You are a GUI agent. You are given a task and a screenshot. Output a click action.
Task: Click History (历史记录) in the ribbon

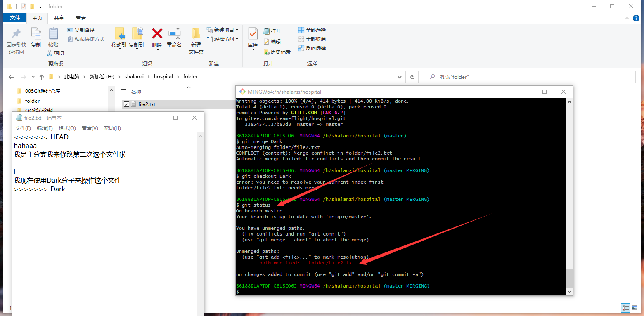[x=277, y=52]
